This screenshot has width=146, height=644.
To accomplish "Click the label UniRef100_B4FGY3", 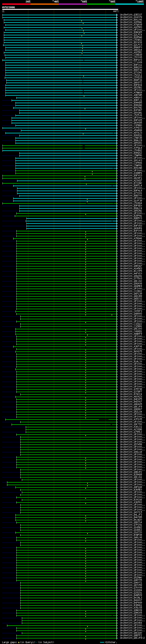I will click(131, 60).
